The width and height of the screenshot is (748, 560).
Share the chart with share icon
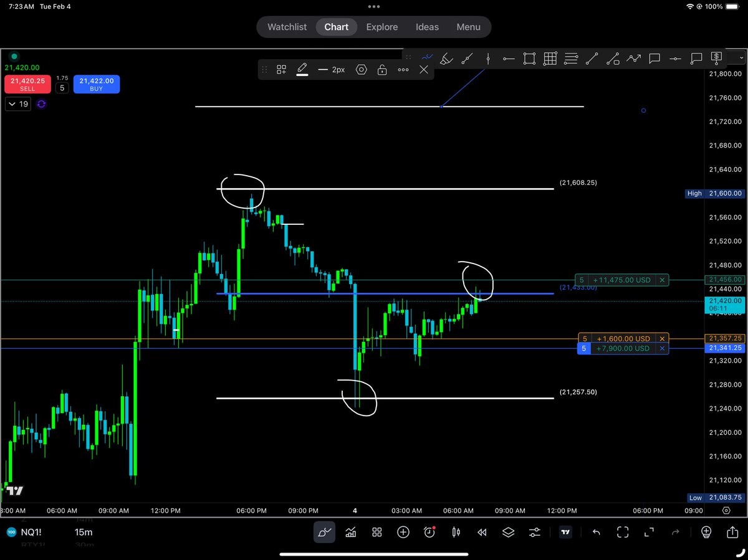[x=732, y=532]
